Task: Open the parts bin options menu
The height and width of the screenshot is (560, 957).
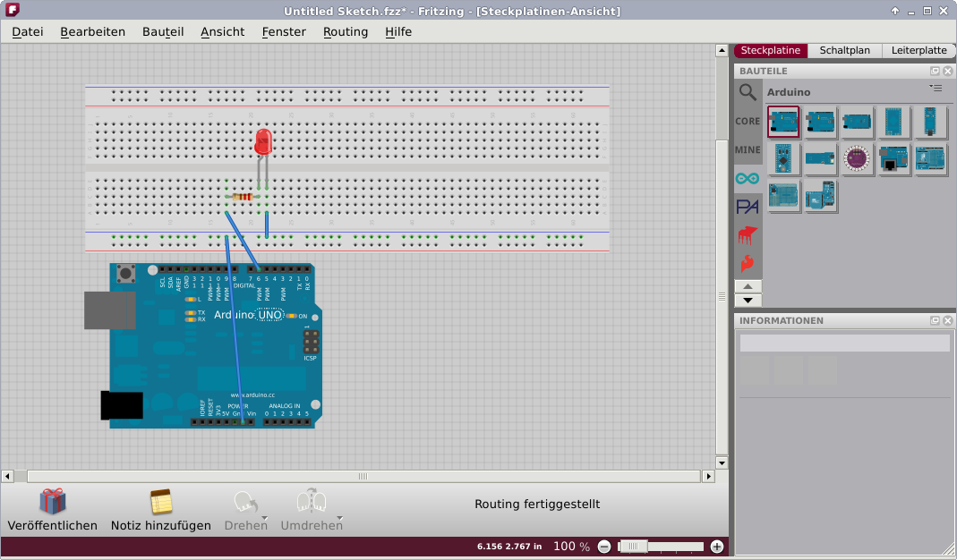Action: pos(936,89)
